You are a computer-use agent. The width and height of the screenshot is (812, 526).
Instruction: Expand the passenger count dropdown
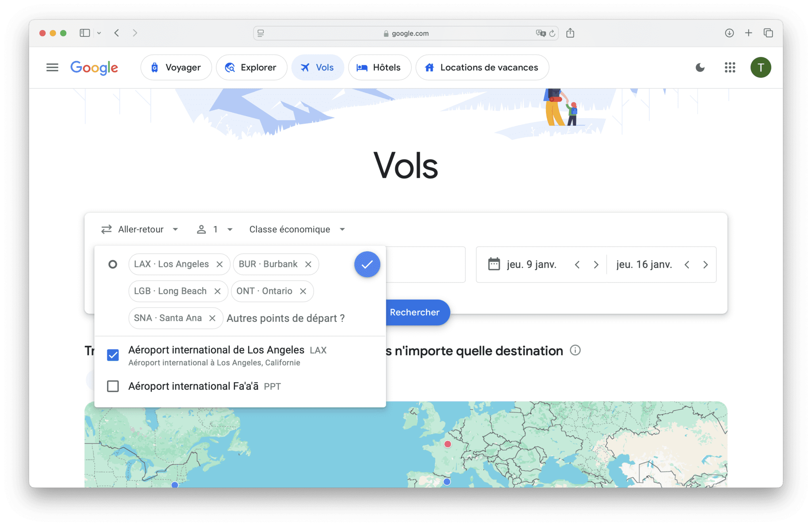tap(214, 230)
